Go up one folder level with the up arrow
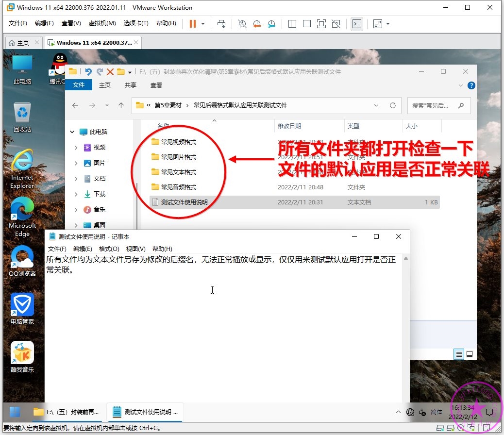 [x=121, y=105]
